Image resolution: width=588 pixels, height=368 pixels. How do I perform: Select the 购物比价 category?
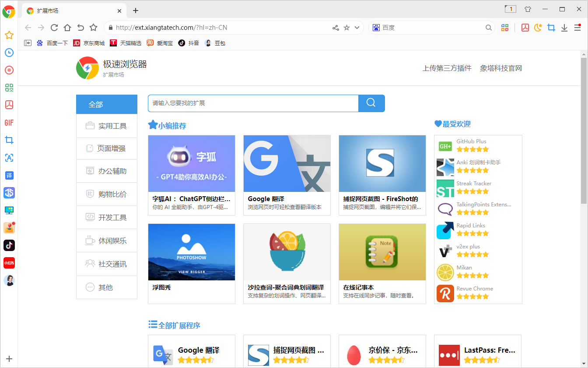coord(107,194)
